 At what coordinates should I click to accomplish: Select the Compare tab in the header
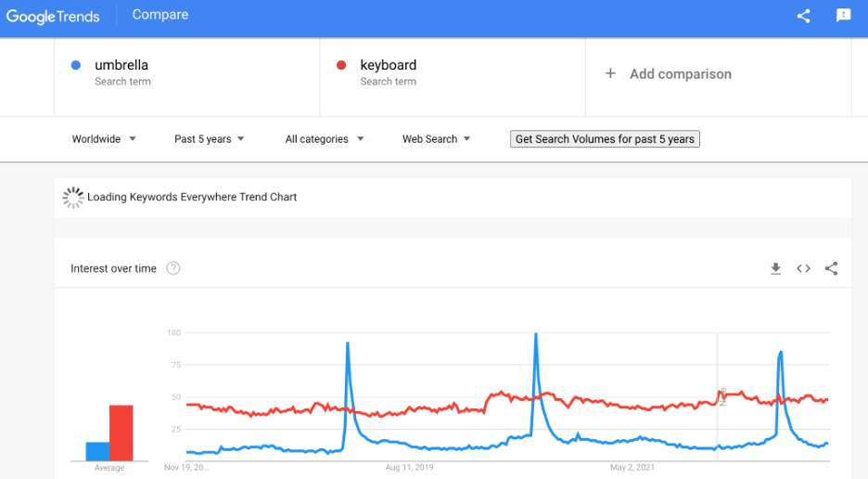(160, 15)
